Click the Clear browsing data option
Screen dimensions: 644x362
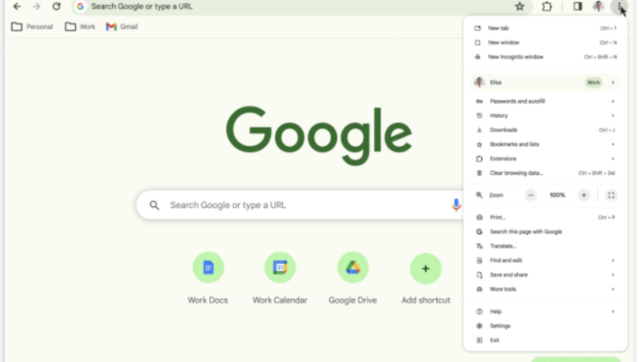516,172
